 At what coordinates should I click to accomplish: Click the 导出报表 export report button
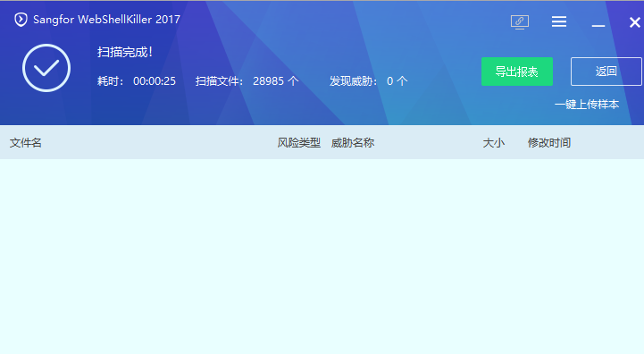pyautogui.click(x=517, y=72)
